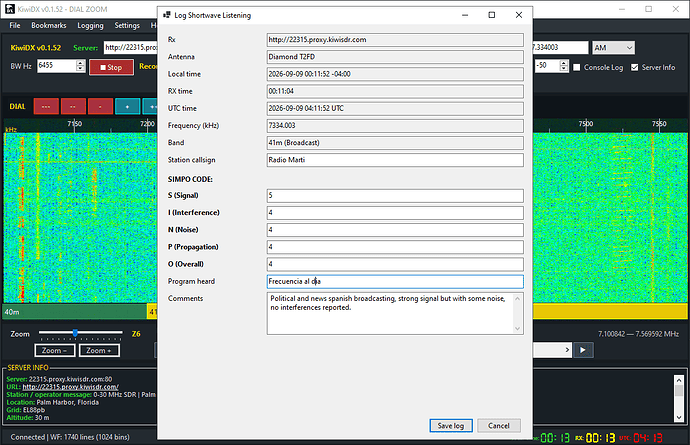Click the O (Overall) input field

coord(395,264)
